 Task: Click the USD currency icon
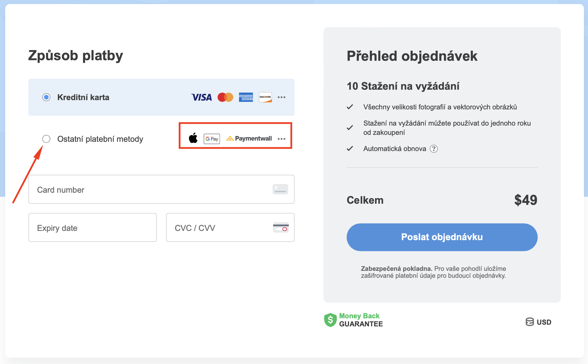530,322
